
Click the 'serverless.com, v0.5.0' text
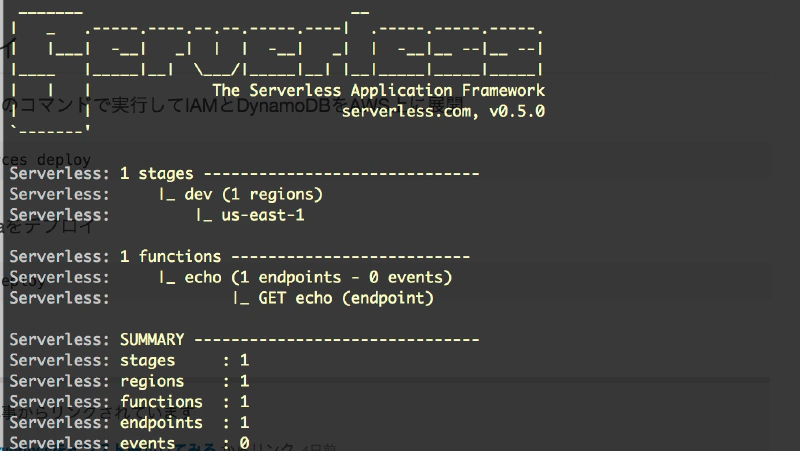[x=443, y=111]
